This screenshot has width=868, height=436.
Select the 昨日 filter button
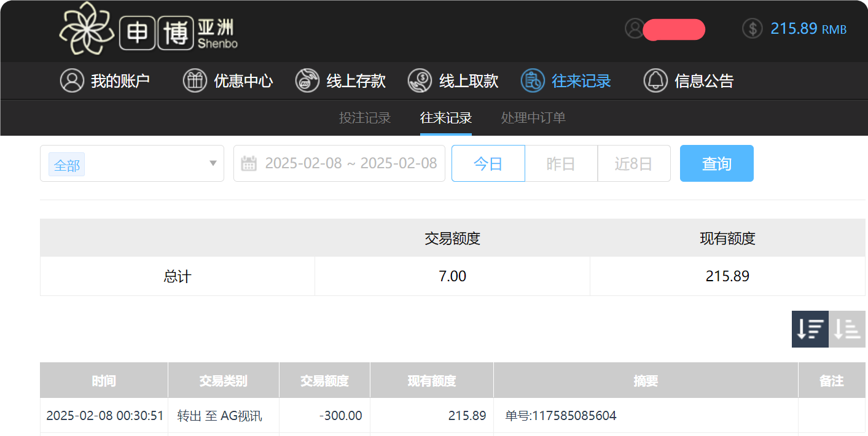[x=561, y=163]
